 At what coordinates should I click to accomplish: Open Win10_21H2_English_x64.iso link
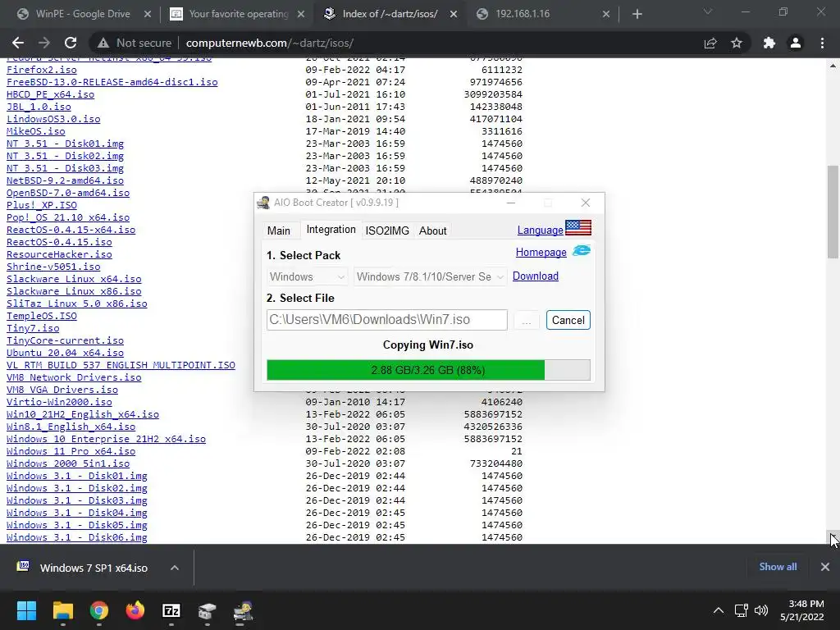click(x=83, y=414)
